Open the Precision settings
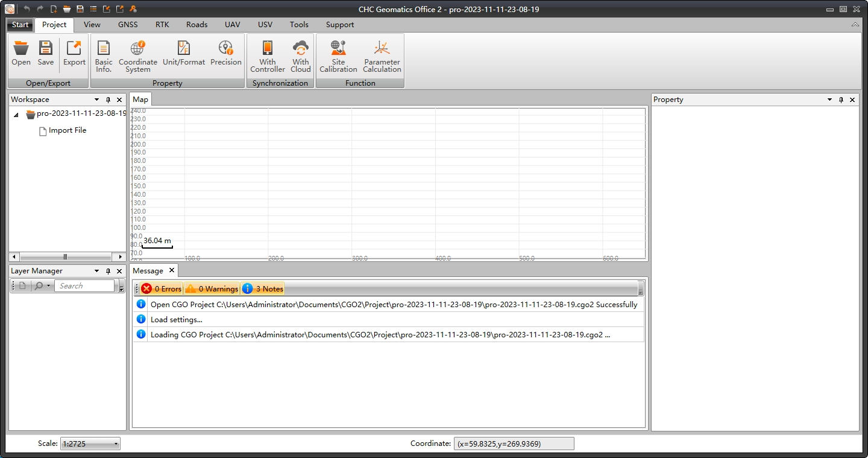 click(226, 53)
